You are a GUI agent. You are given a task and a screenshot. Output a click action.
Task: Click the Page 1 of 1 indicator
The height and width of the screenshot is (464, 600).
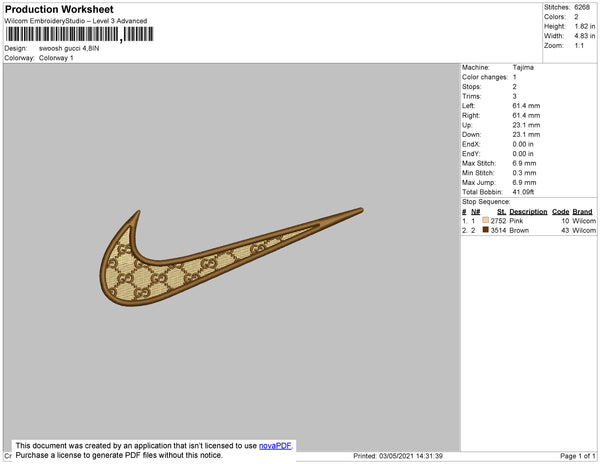[x=573, y=456]
